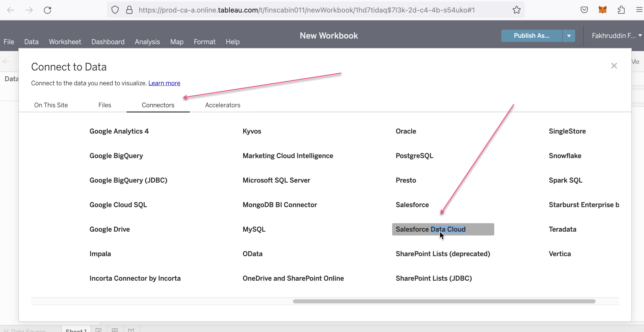
Task: Click the browser back arrow
Action: [11, 10]
